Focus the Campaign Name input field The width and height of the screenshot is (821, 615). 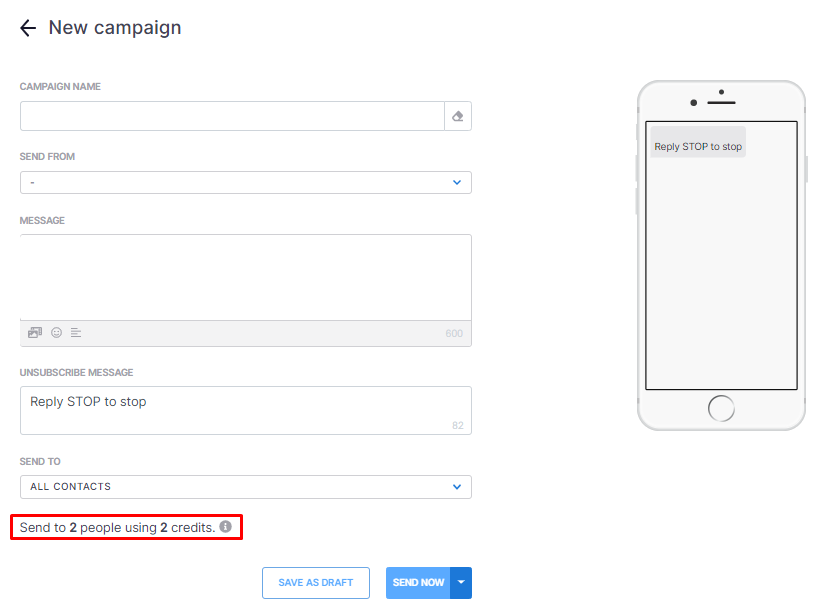tap(232, 116)
